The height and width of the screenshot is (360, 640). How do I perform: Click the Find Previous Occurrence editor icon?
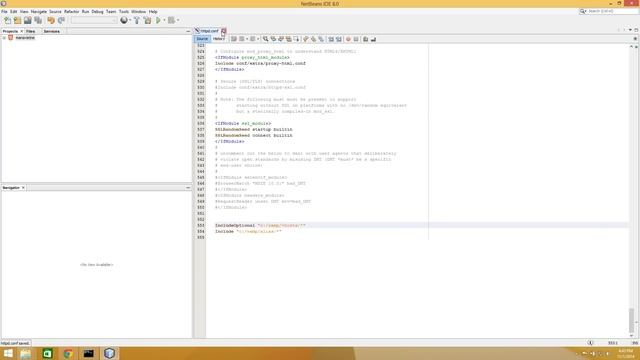pos(273,39)
